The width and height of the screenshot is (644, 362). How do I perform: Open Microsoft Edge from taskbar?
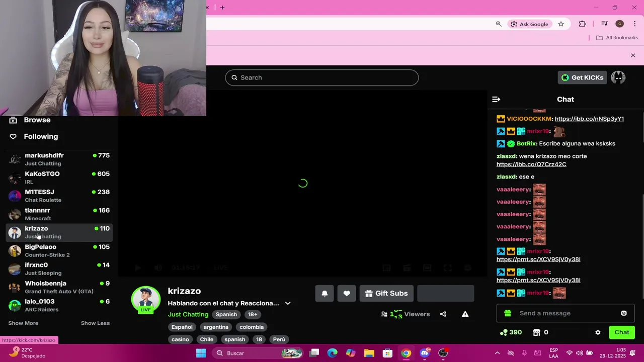point(333,353)
